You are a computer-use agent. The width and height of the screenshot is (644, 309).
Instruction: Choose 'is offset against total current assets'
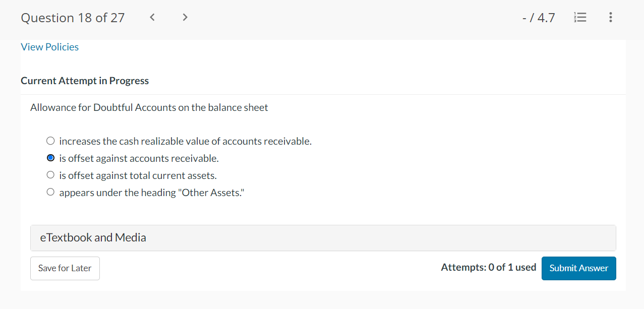(50, 175)
